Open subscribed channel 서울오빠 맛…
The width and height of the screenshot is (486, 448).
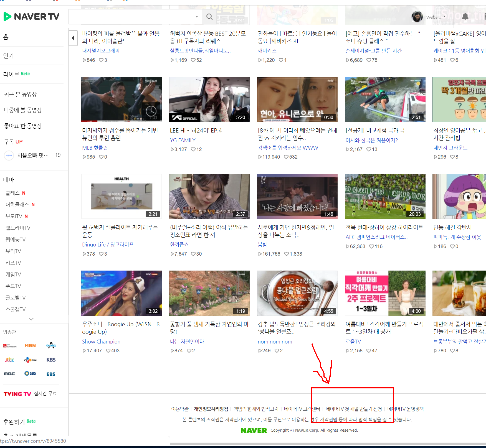32,155
